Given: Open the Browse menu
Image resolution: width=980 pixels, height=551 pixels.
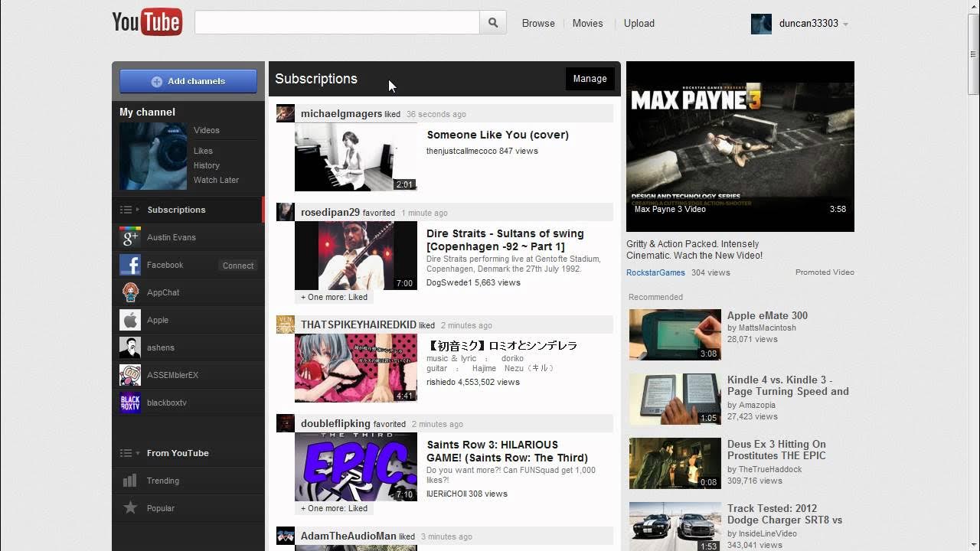Looking at the screenshot, I should [x=538, y=23].
